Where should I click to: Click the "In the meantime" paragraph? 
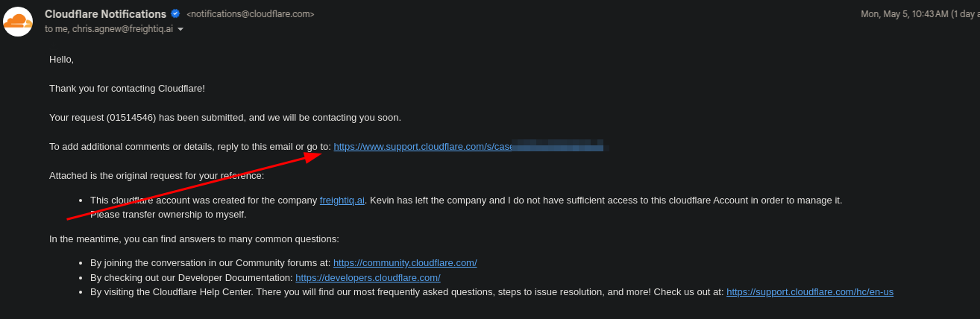[194, 239]
